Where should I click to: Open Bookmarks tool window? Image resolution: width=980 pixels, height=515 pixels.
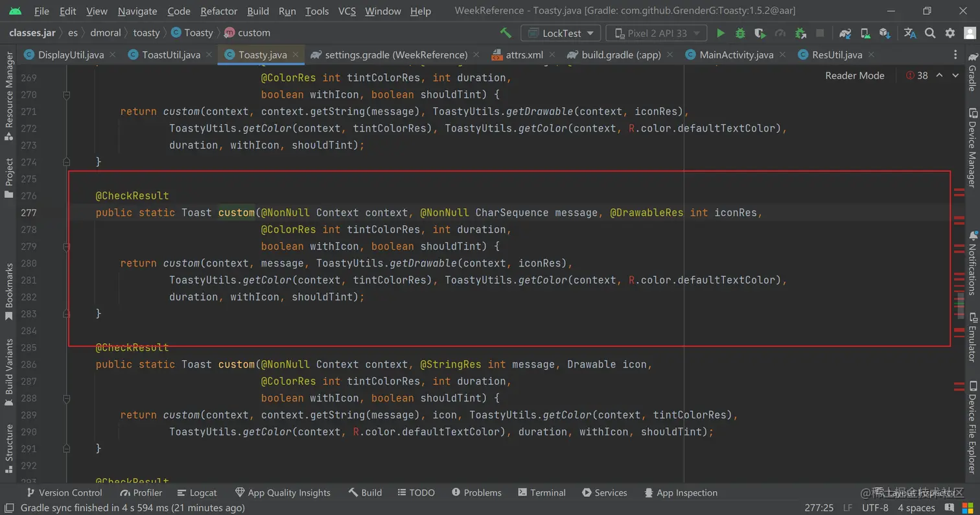pos(8,292)
